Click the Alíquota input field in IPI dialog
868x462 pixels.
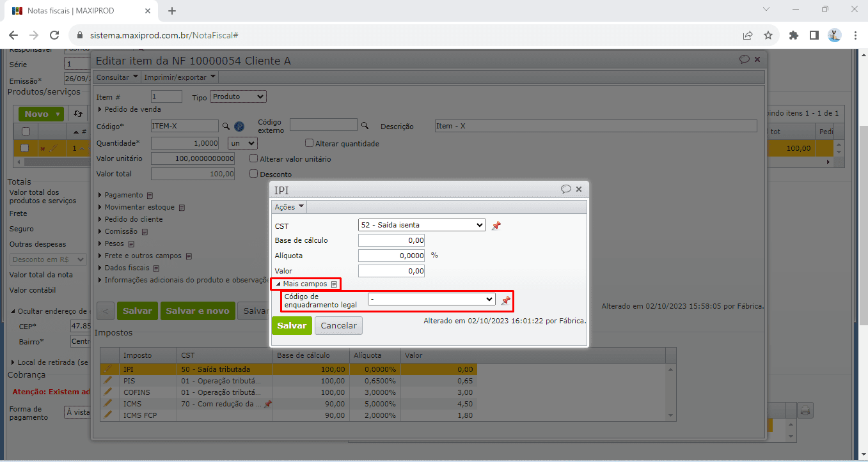[392, 256]
